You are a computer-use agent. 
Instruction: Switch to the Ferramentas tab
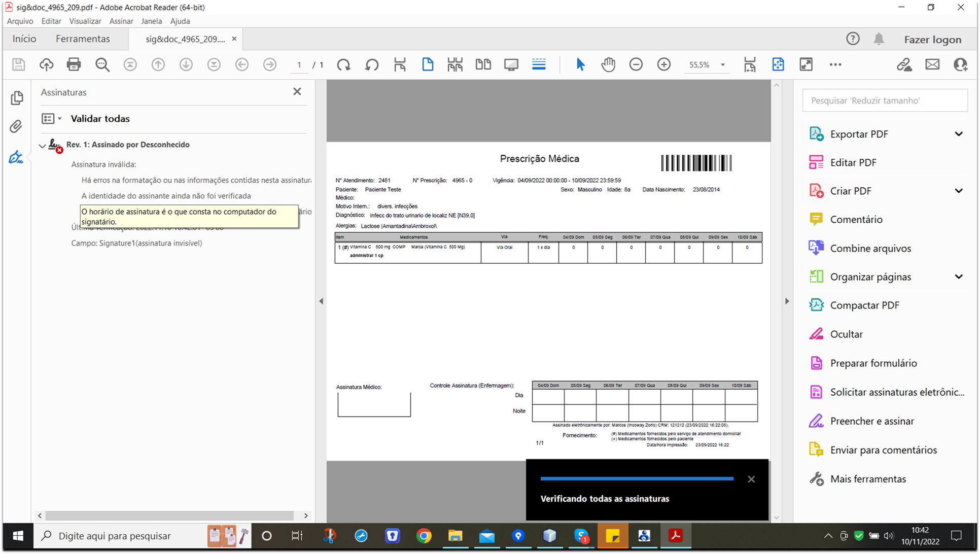click(x=83, y=39)
